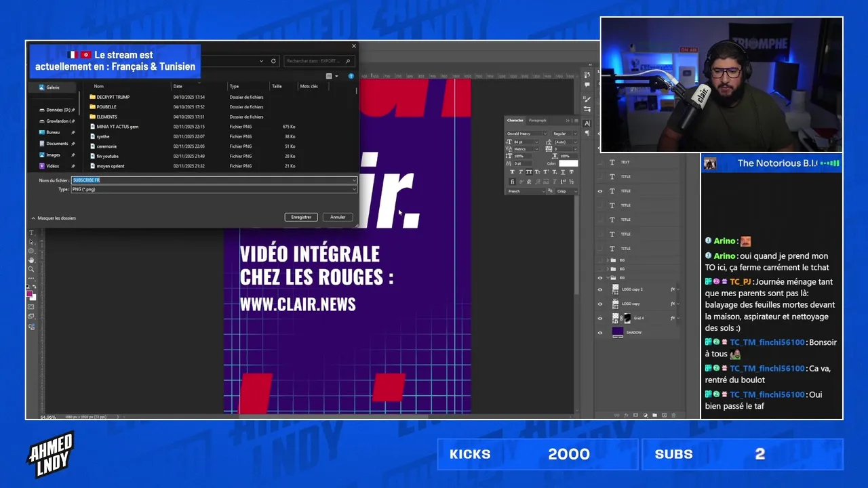Toggle Quick Mask mode icon
The height and width of the screenshot is (488, 868).
(x=31, y=307)
